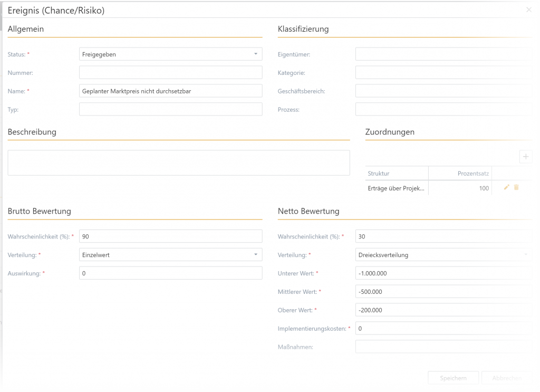
Task: Click the trash delete icon in Zuordnungen
Action: 516,187
